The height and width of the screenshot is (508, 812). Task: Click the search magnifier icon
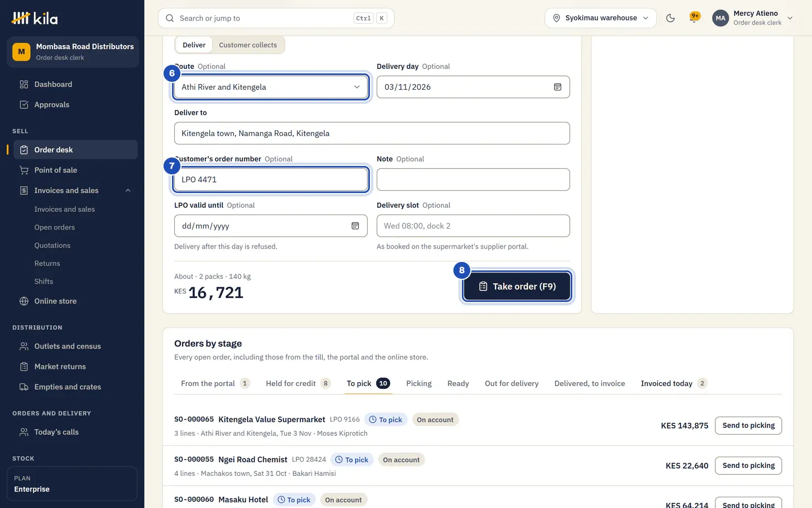[x=170, y=18]
